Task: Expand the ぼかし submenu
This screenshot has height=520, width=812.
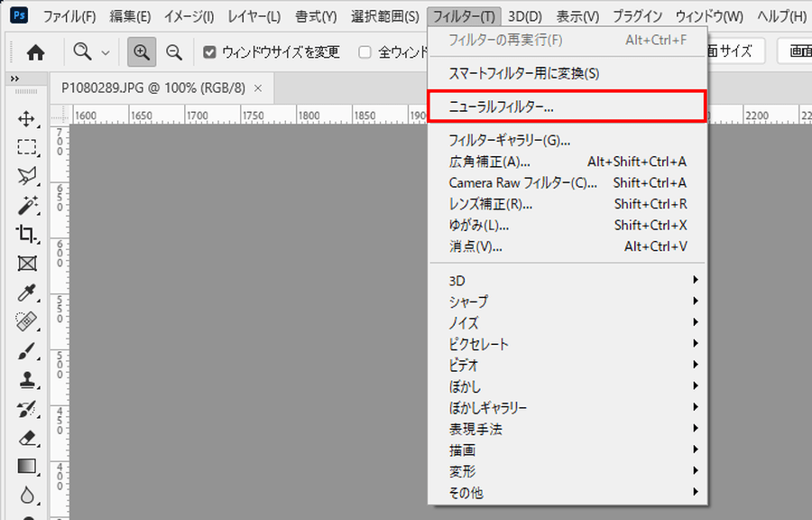Action: pyautogui.click(x=567, y=386)
